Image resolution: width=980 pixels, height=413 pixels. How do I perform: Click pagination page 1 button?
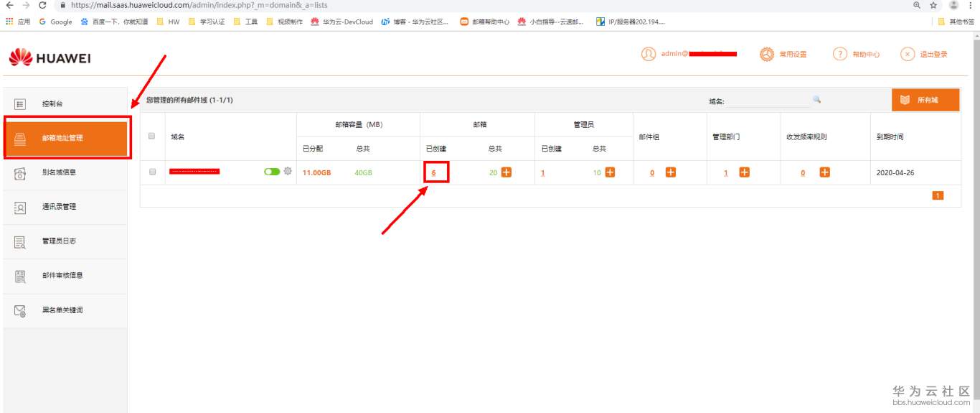click(938, 195)
